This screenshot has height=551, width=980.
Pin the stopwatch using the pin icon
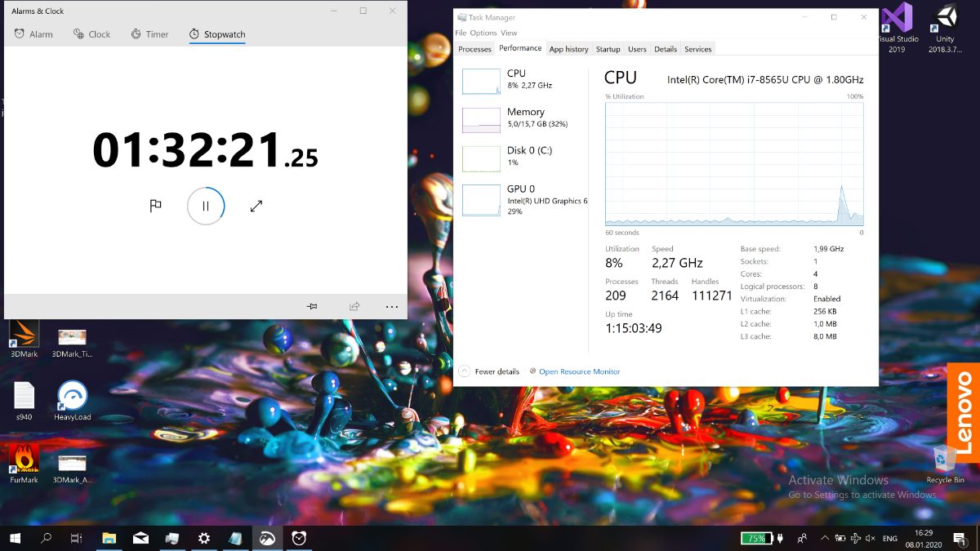pos(312,307)
